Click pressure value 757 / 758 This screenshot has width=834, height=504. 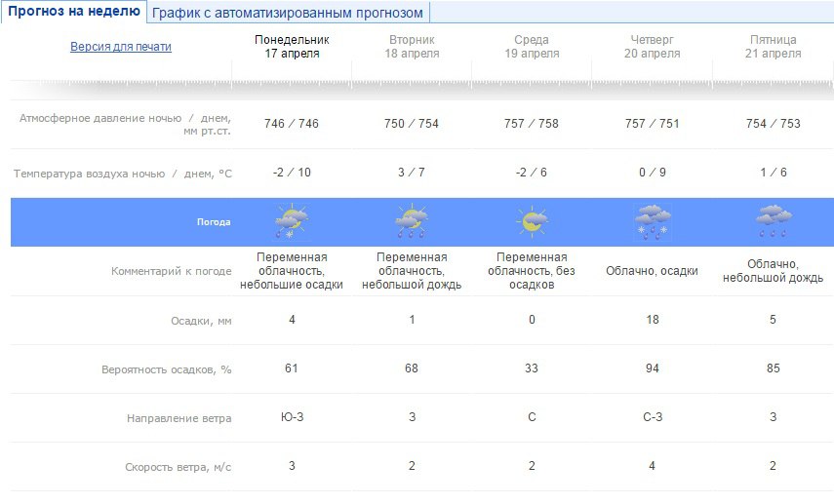pos(532,124)
